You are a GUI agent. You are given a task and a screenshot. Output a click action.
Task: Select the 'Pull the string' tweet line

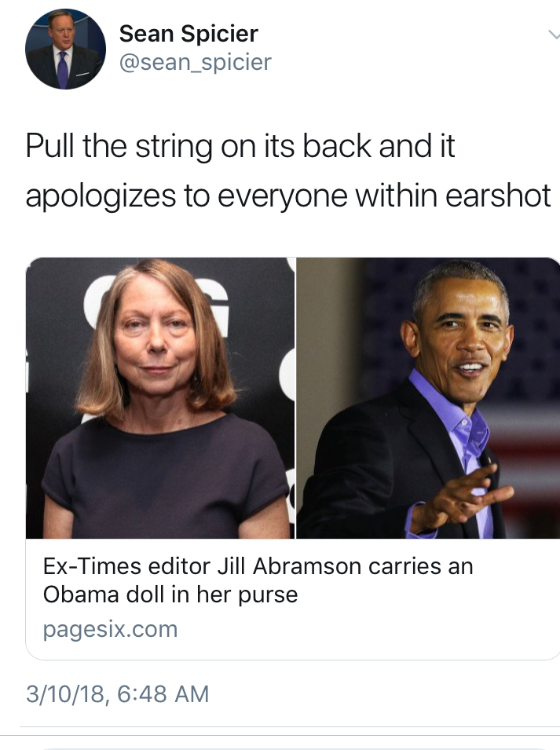coord(240,146)
